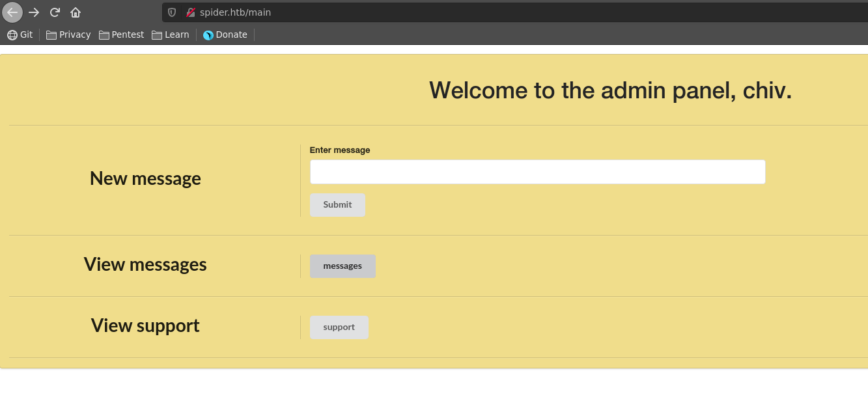This screenshot has width=868, height=414.
Task: Open the Donate bookmark
Action: pos(225,34)
